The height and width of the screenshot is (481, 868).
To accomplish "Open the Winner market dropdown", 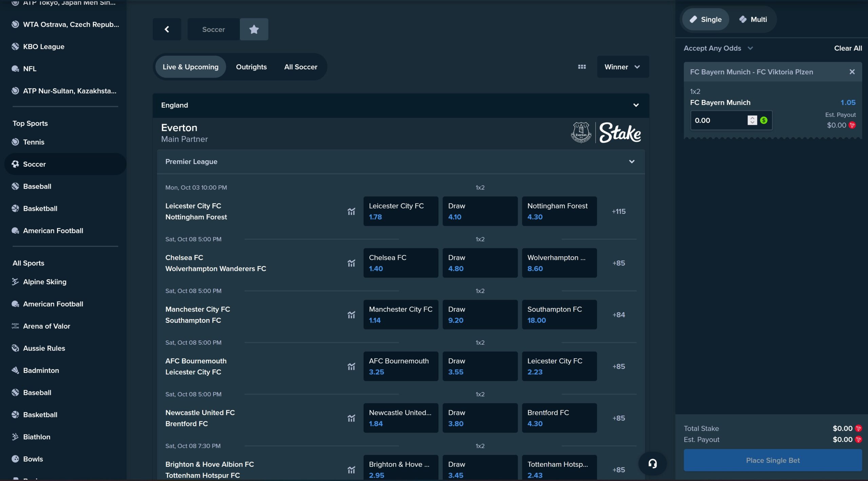I will pyautogui.click(x=623, y=67).
